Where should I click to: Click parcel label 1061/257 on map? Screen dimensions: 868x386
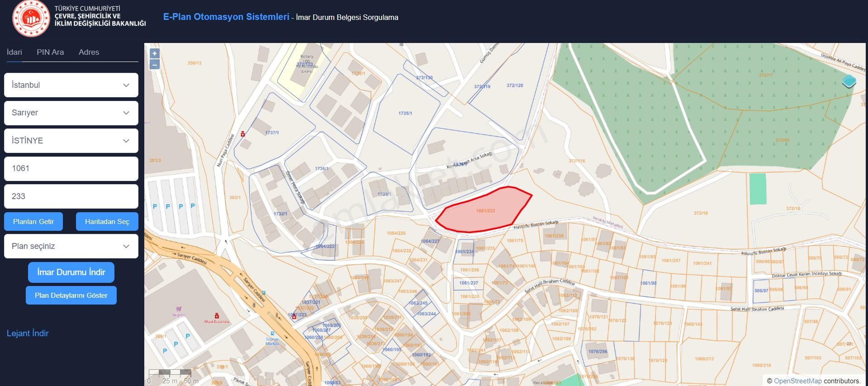(x=671, y=260)
